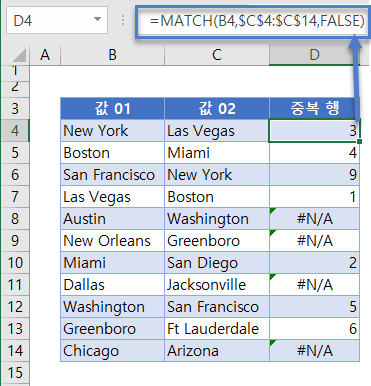Select all cells using corner triangle
The height and width of the screenshot is (386, 371).
(20, 55)
